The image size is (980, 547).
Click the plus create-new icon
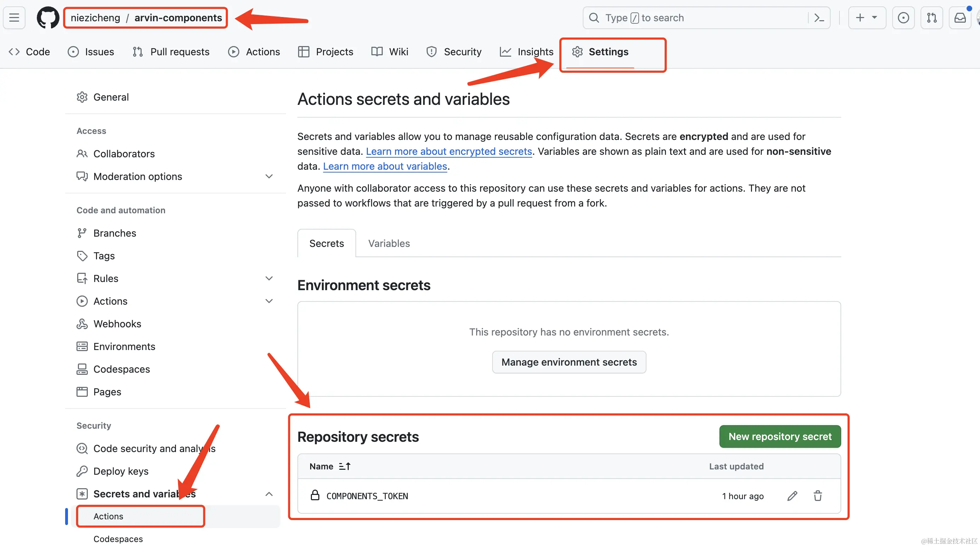(860, 17)
